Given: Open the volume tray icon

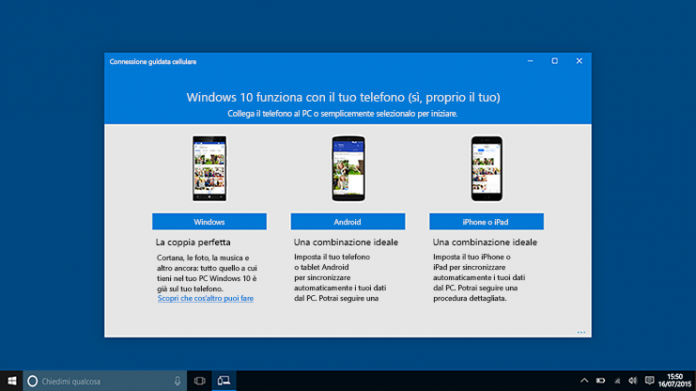Looking at the screenshot, I should [633, 381].
